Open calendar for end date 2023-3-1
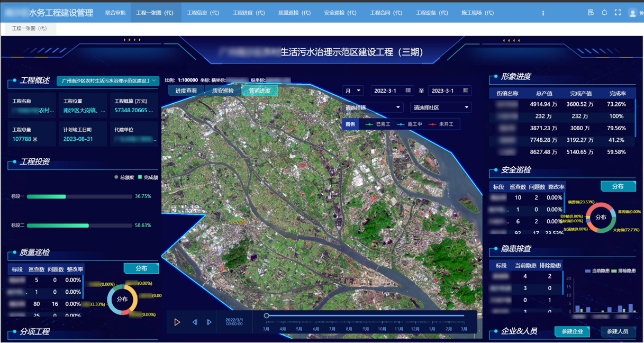The width and height of the screenshot is (644, 343). point(465,91)
